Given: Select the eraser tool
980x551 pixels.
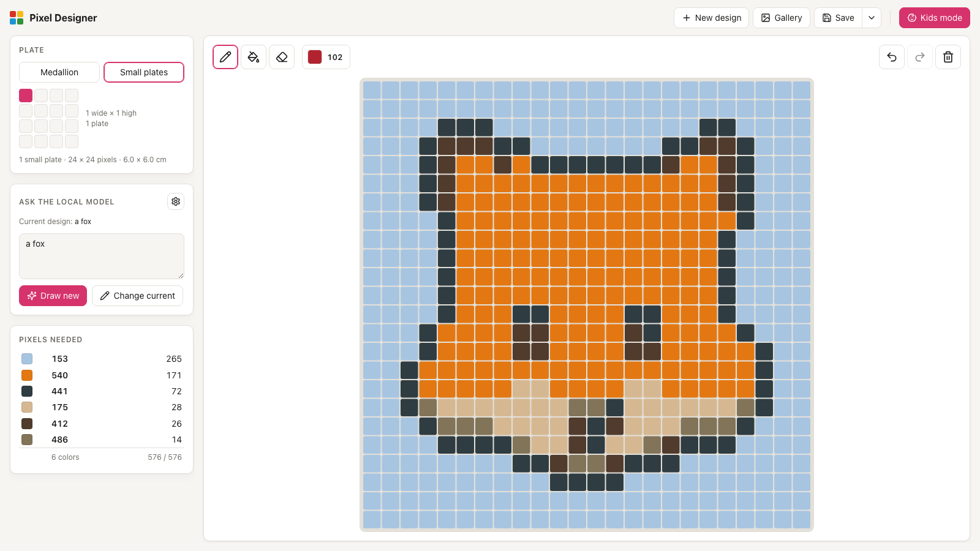Looking at the screenshot, I should [282, 57].
